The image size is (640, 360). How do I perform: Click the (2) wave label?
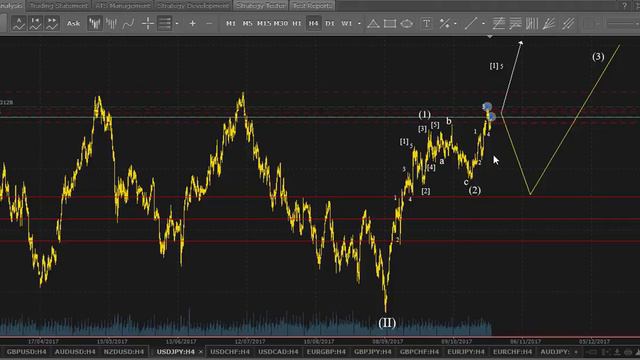[474, 190]
